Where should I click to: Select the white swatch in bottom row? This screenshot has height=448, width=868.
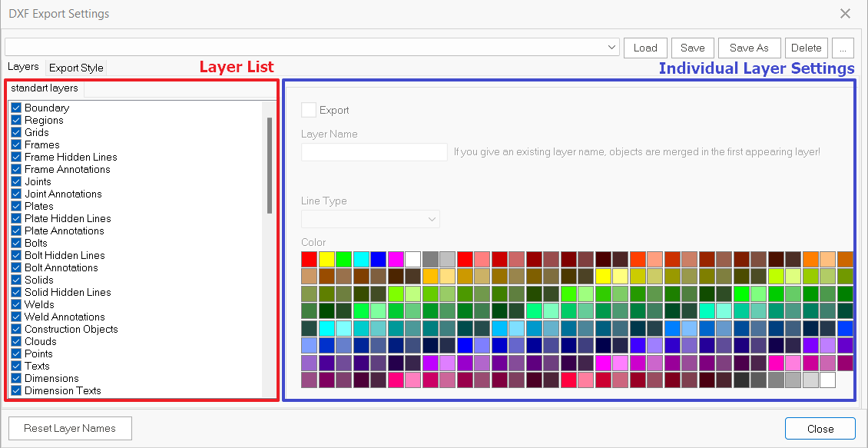(827, 380)
